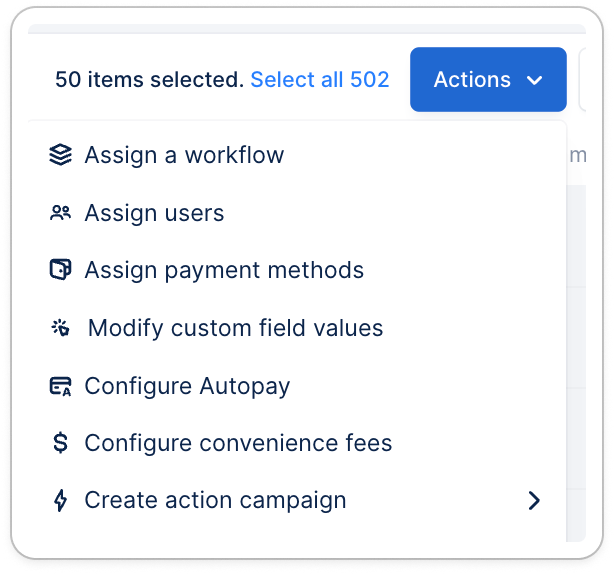Click the 50 items selected text
The image size is (614, 574).
coord(149,79)
